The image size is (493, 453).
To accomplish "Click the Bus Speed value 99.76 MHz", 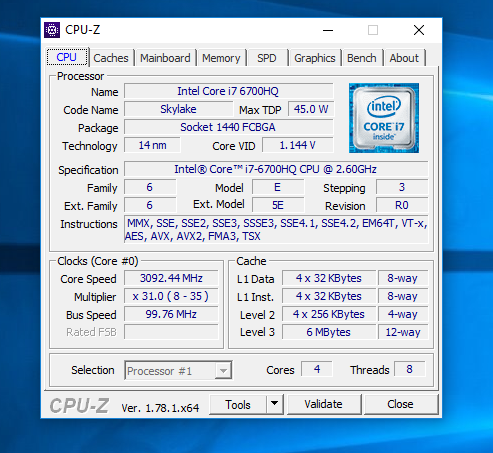I will pyautogui.click(x=171, y=314).
